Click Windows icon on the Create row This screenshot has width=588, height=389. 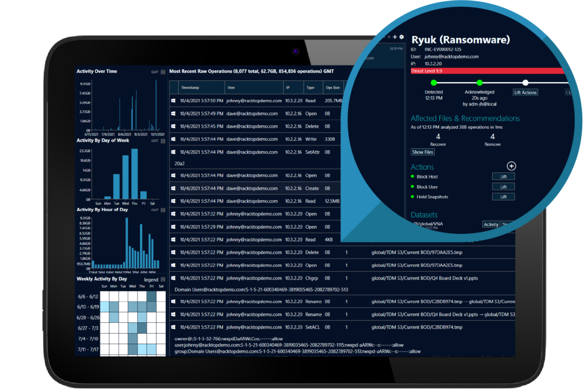(x=173, y=188)
